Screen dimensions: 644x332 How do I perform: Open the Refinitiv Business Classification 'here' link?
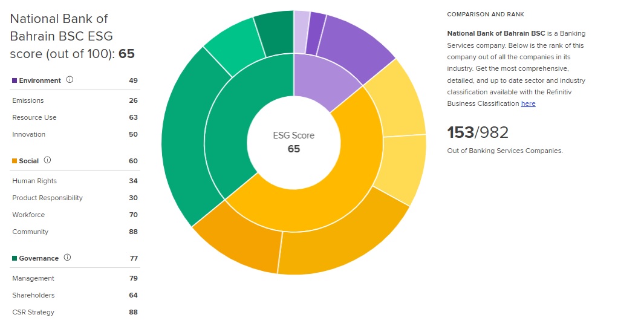(528, 103)
